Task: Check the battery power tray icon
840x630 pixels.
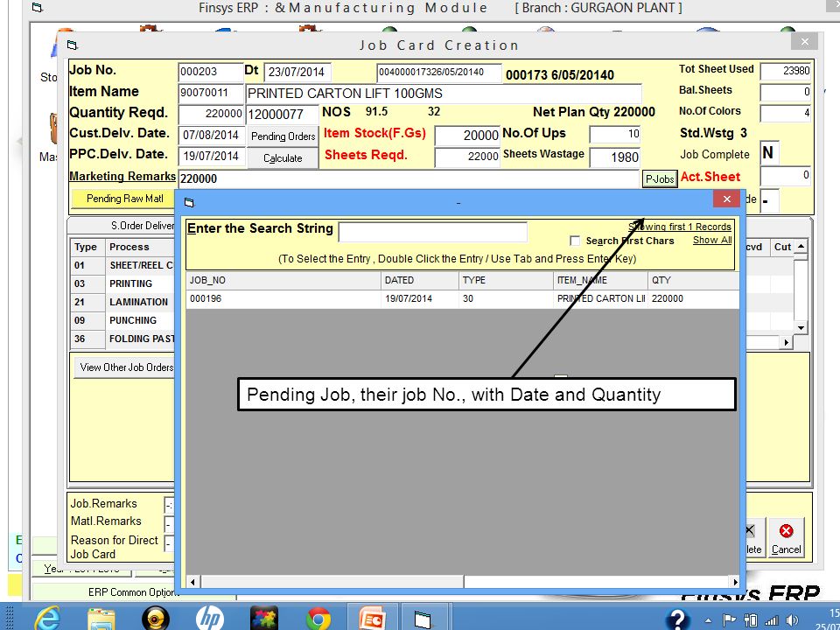Action: (x=751, y=620)
